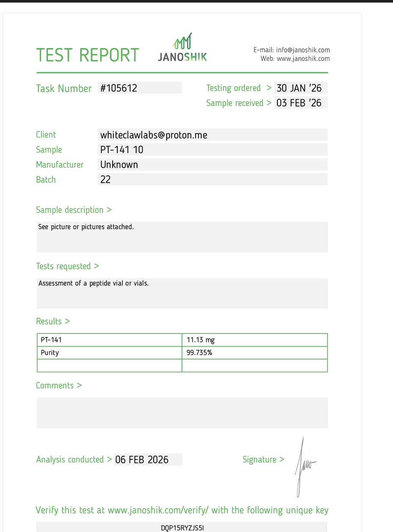Image resolution: width=393 pixels, height=532 pixels.
Task: Click the Tests requested text box
Action: tap(182, 293)
